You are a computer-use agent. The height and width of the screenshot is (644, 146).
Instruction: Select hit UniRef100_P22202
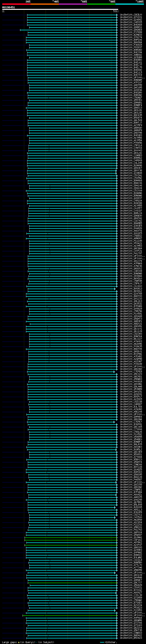(x=131, y=525)
